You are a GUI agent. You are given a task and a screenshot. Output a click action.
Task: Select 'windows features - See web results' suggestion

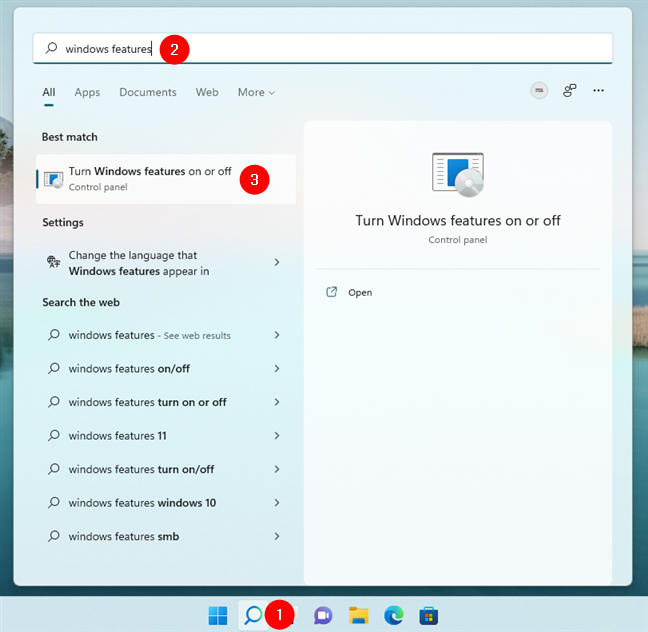click(x=164, y=335)
